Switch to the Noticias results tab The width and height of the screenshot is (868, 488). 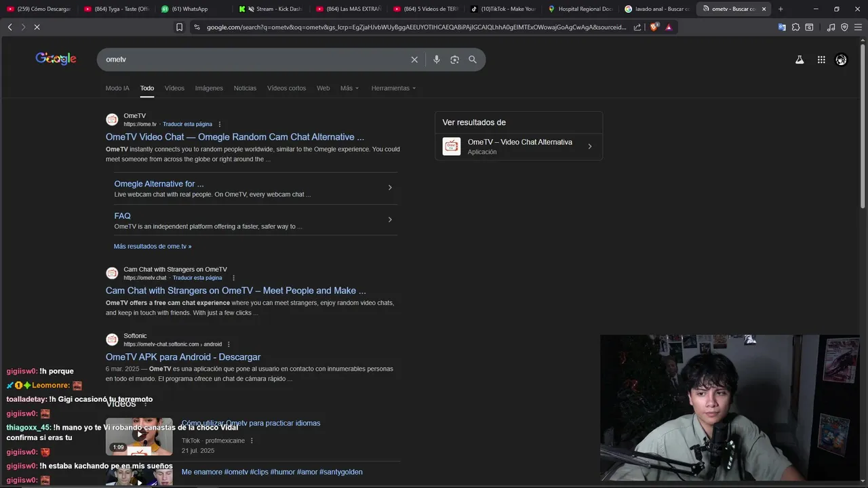coord(245,88)
